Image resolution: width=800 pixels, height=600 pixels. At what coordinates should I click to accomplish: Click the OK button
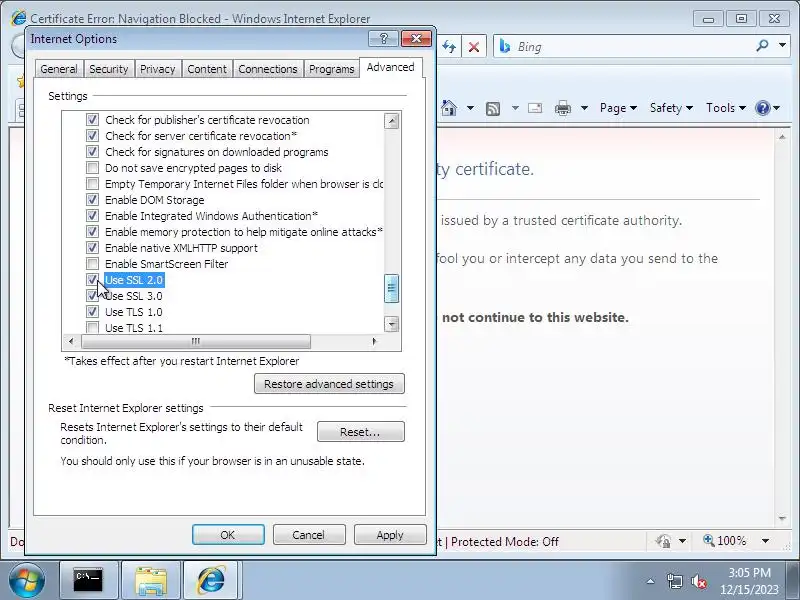(x=228, y=535)
